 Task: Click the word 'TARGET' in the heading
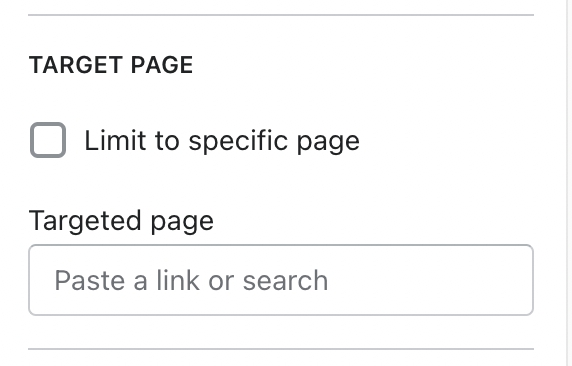[76, 65]
